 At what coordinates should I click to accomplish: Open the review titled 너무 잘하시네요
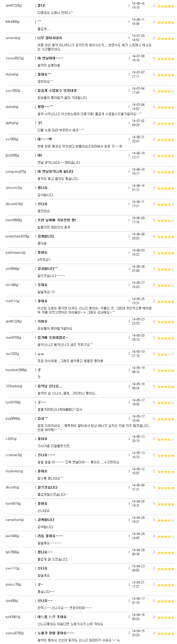50,38
